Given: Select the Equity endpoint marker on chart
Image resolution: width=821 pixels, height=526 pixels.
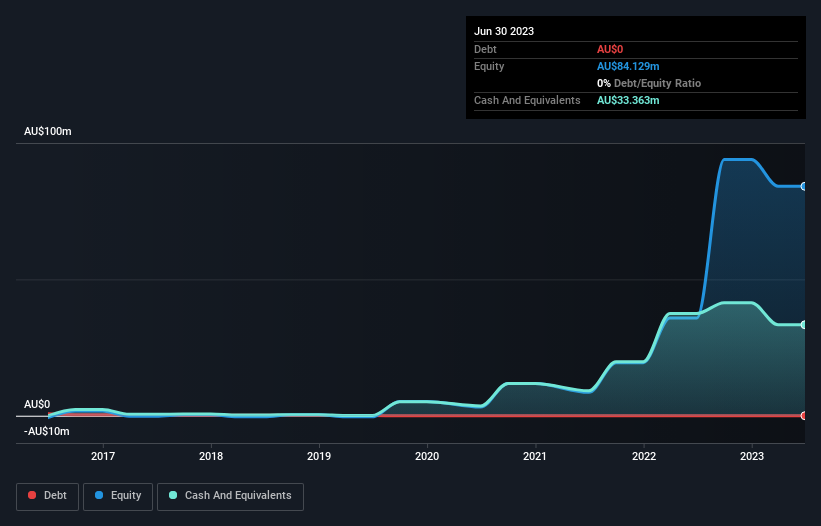Looking at the screenshot, I should [804, 186].
